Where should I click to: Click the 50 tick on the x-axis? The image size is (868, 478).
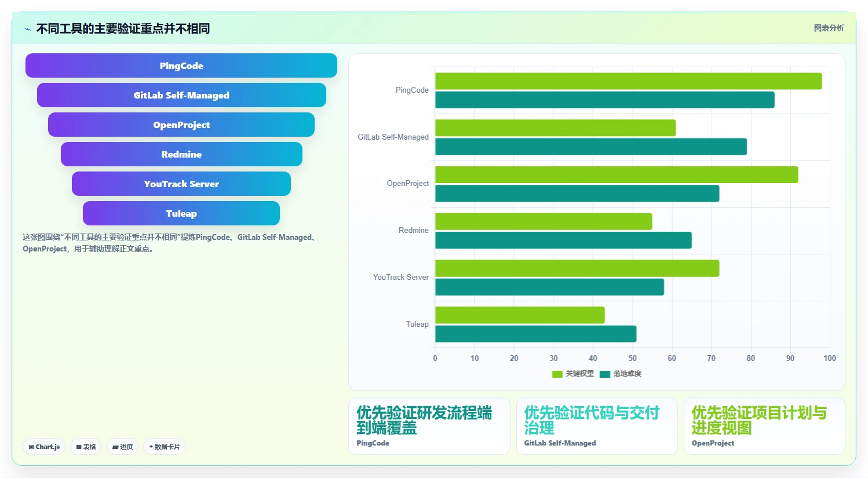633,358
